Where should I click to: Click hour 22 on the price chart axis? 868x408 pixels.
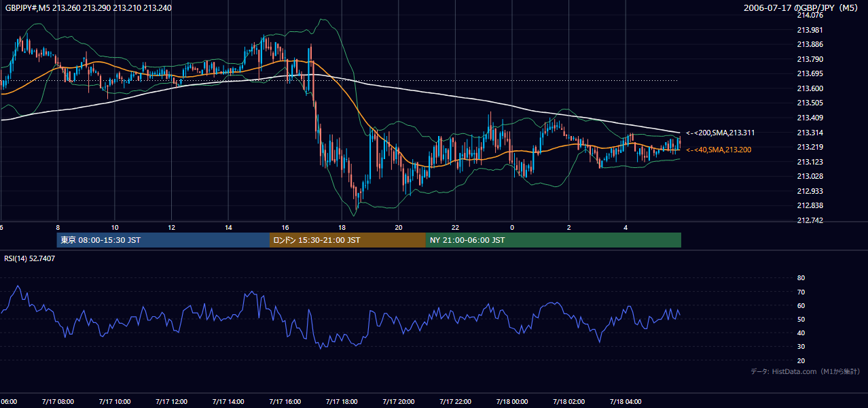click(456, 227)
